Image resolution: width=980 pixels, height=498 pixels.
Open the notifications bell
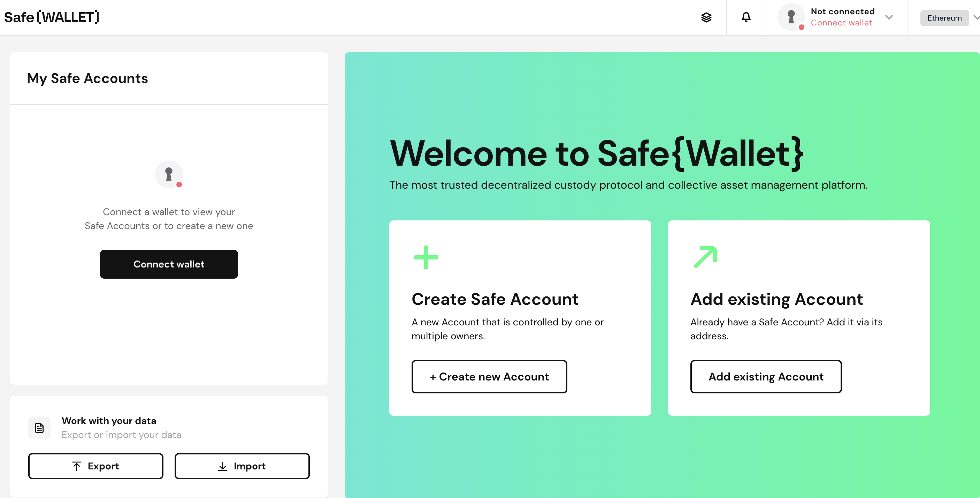[746, 17]
